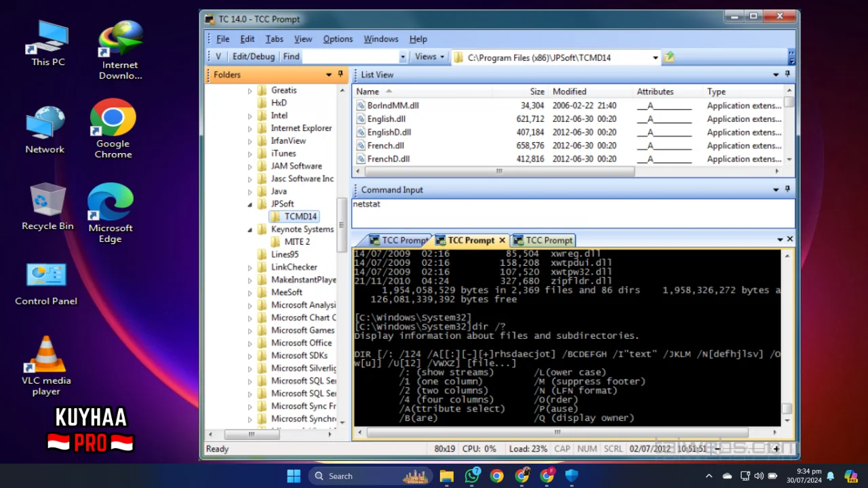Open the Edit menu
Image resolution: width=868 pixels, height=488 pixels.
point(248,39)
